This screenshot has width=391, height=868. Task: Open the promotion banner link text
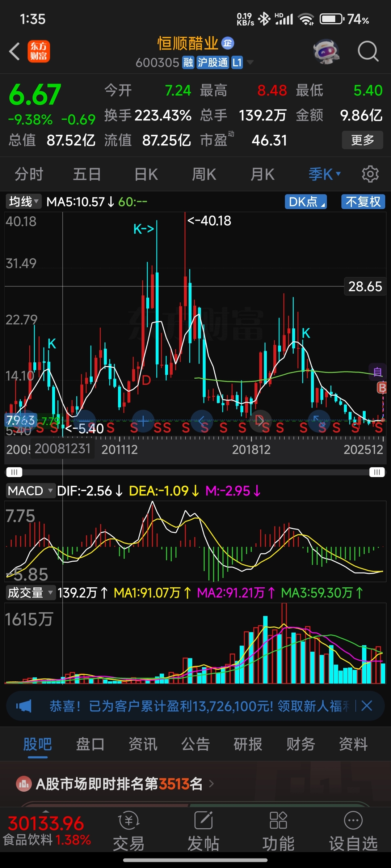tap(199, 706)
